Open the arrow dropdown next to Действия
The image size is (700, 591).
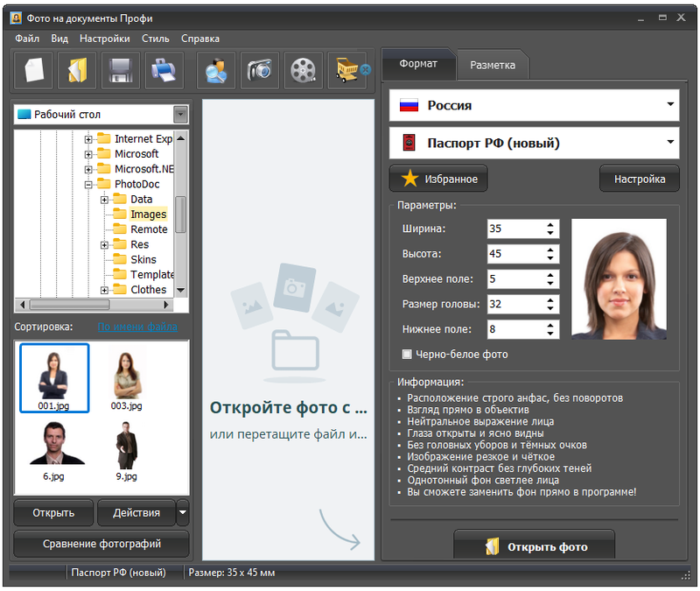[183, 512]
